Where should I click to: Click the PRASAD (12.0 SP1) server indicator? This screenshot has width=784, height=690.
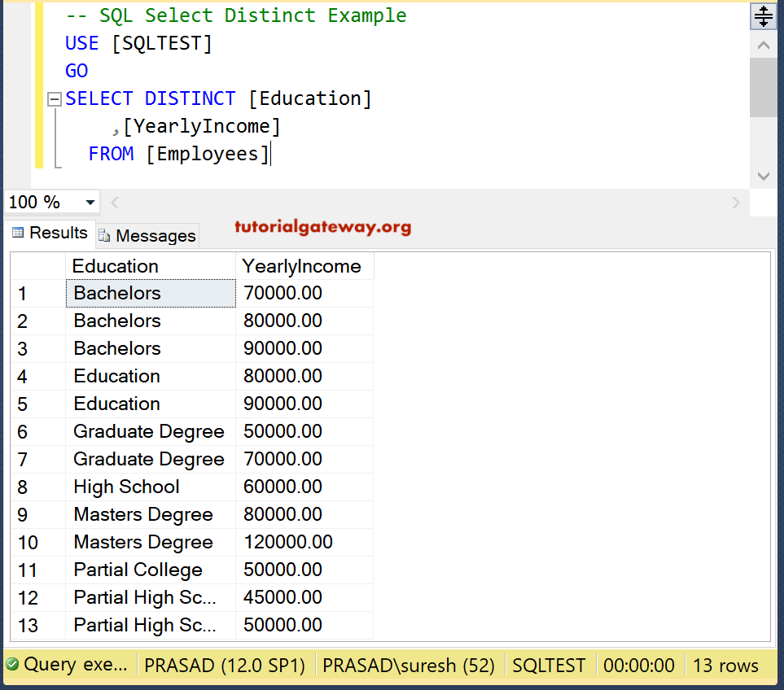(x=224, y=665)
